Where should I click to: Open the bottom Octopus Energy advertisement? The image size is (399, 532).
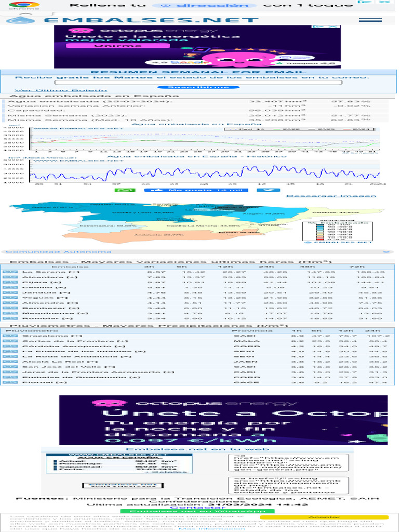click(x=223, y=420)
